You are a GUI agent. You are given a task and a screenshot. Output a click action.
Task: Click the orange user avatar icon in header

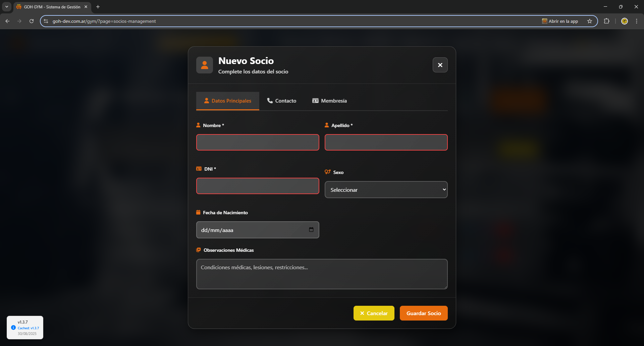click(x=205, y=65)
